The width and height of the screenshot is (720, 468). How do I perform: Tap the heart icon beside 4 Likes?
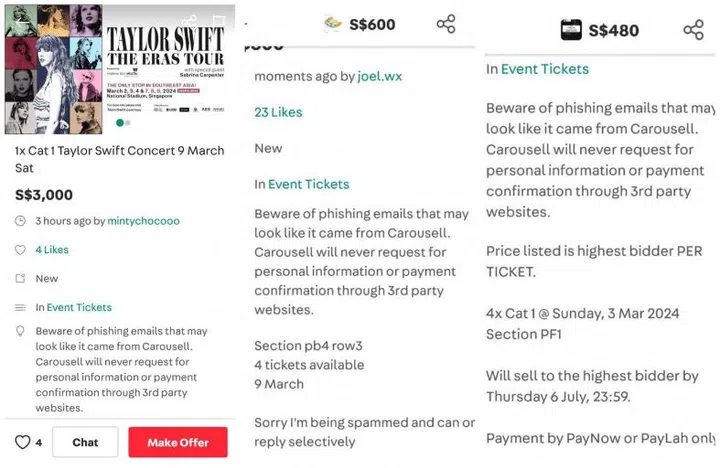click(x=20, y=250)
